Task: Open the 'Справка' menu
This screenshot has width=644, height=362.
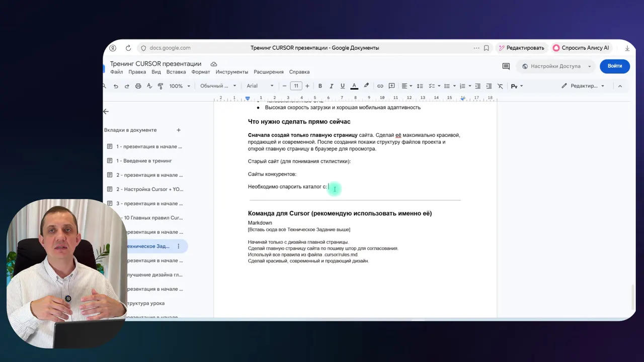Action: 299,72
